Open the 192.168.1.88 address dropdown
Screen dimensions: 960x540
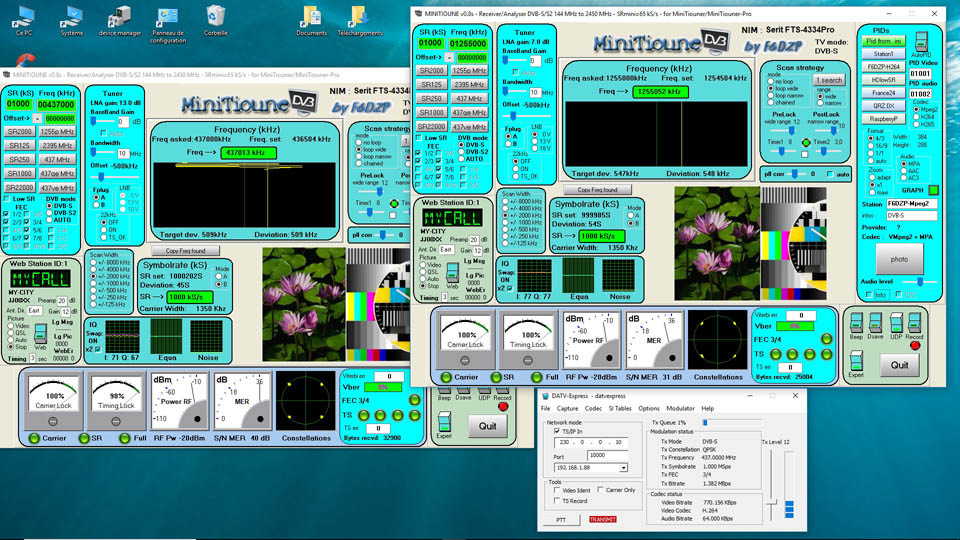(624, 467)
